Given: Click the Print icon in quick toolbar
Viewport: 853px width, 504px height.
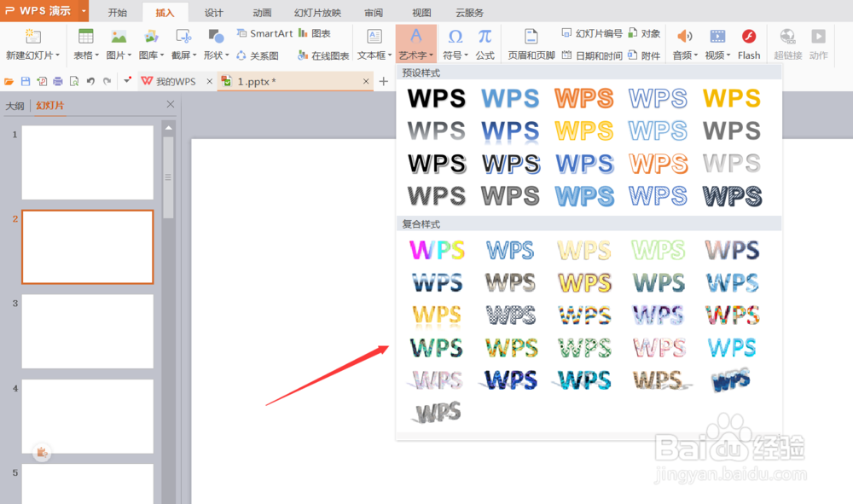Looking at the screenshot, I should pyautogui.click(x=58, y=82).
